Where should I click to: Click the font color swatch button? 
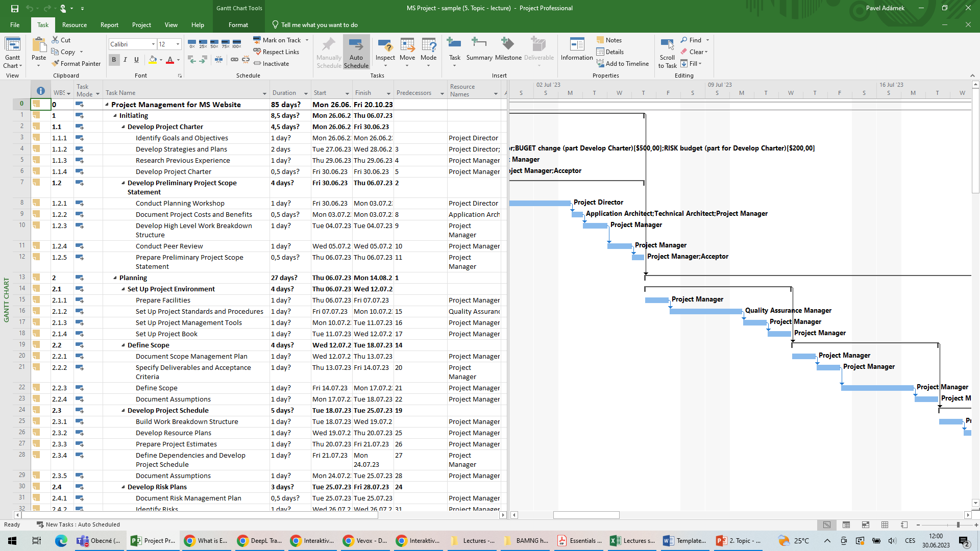tap(170, 60)
